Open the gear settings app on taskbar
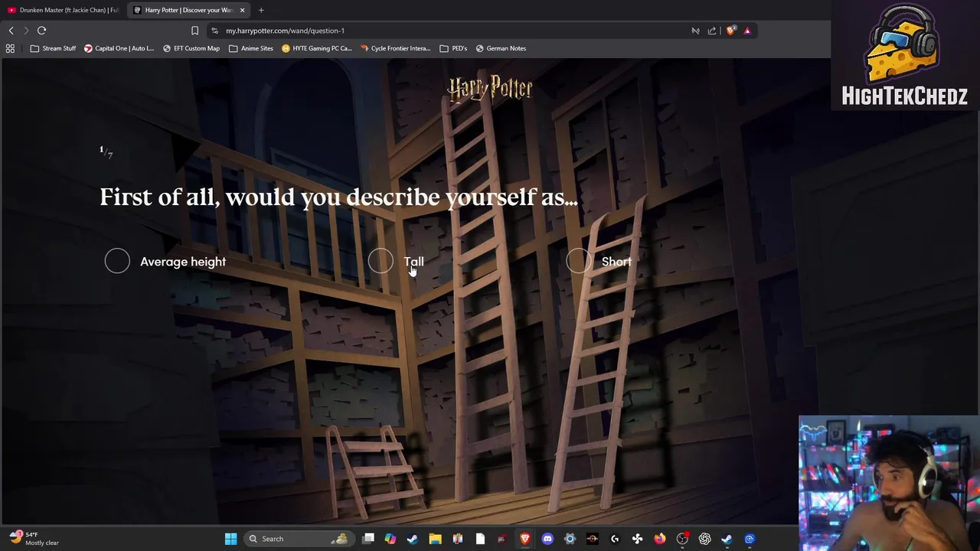980x551 pixels. 570,539
